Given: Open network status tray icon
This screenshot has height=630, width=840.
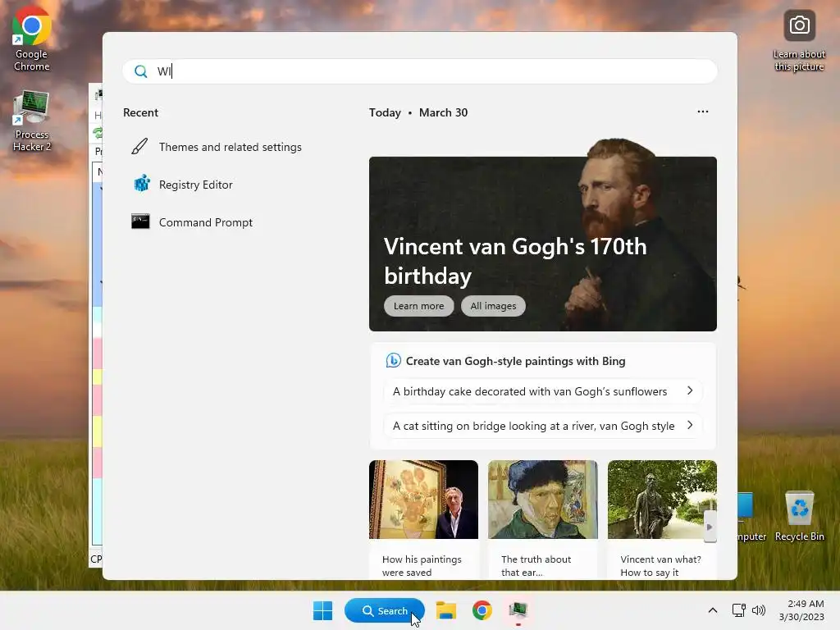Looking at the screenshot, I should [x=739, y=610].
